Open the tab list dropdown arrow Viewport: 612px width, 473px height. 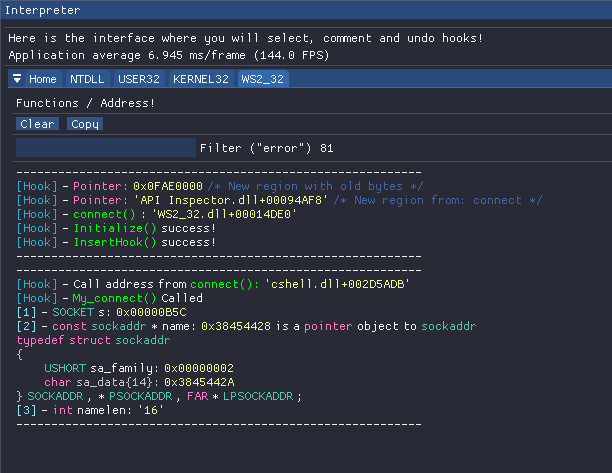[x=17, y=79]
